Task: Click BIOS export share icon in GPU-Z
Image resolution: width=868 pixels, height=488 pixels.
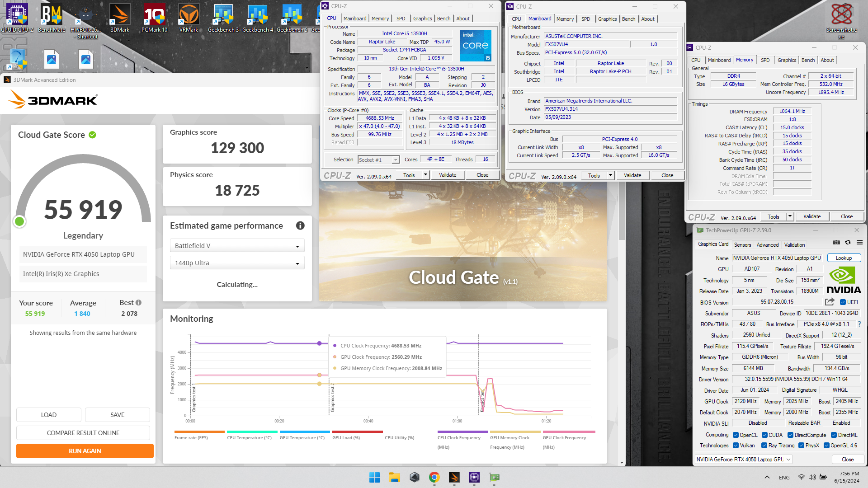Action: coord(830,302)
